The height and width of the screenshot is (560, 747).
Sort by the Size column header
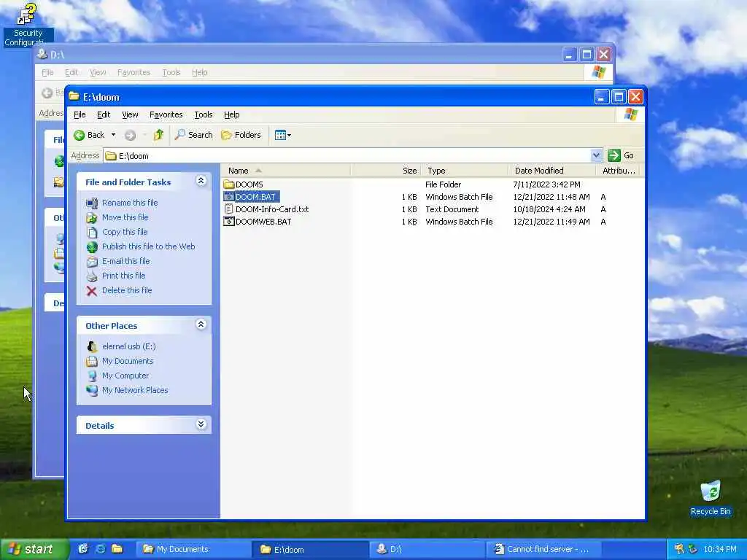click(386, 171)
